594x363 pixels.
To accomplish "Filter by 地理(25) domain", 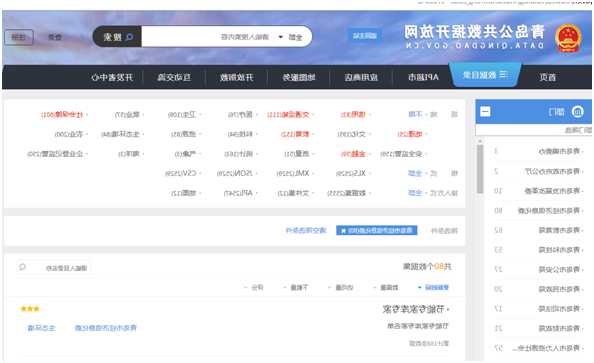I will 410,134.
